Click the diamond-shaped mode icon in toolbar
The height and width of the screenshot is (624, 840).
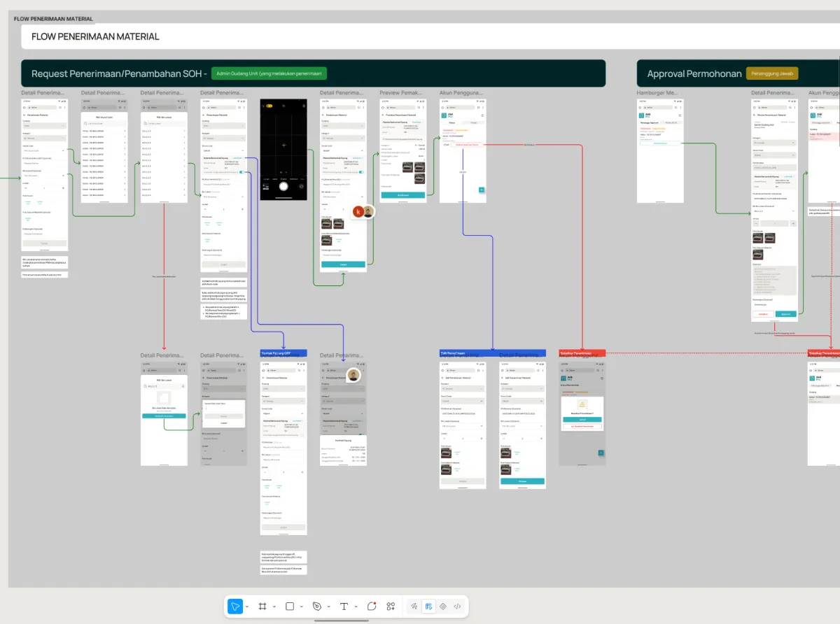443,606
